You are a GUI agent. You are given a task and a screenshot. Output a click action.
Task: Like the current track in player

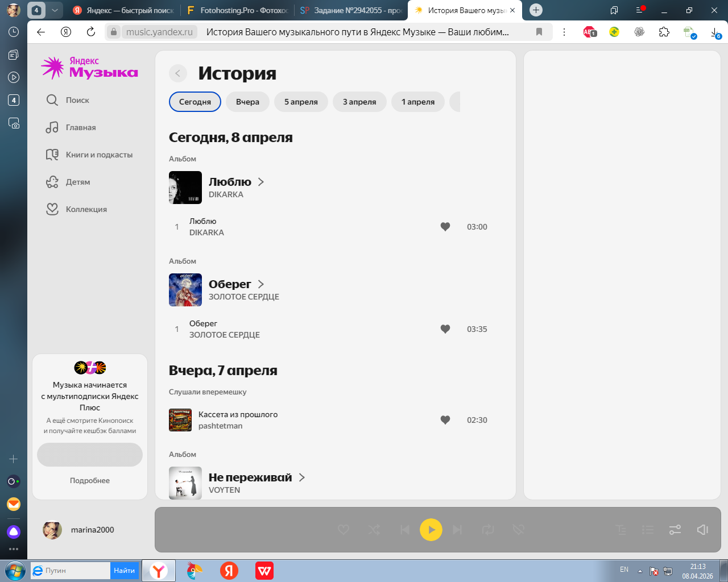coord(344,530)
